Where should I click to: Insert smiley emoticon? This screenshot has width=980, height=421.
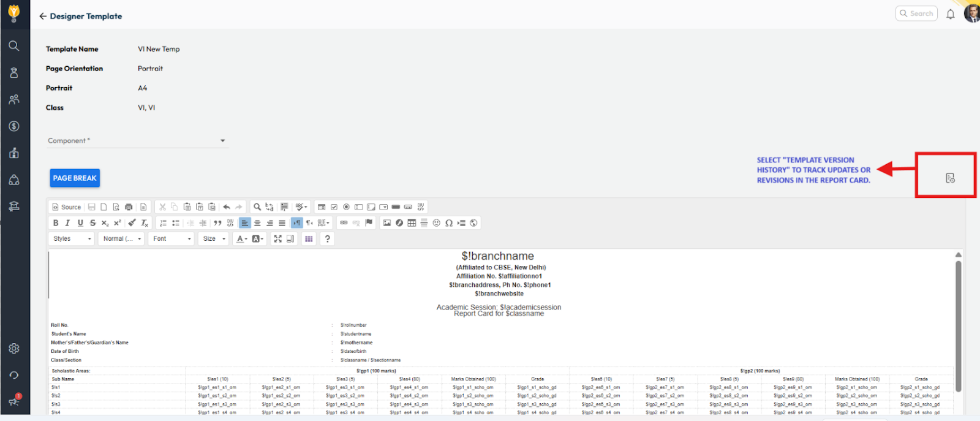coord(436,223)
